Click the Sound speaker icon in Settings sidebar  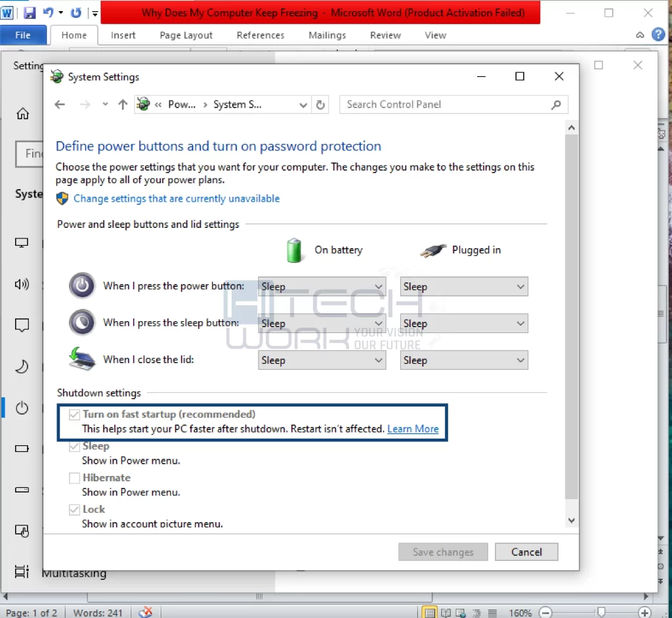[22, 284]
